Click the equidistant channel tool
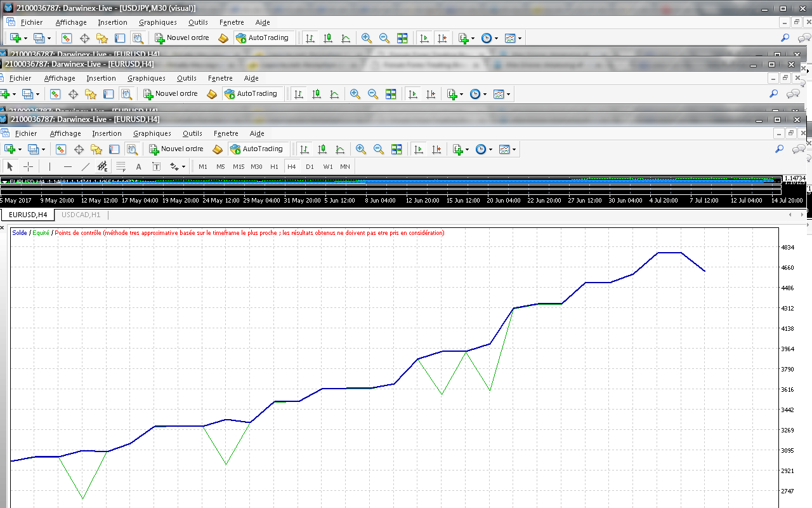 [103, 166]
